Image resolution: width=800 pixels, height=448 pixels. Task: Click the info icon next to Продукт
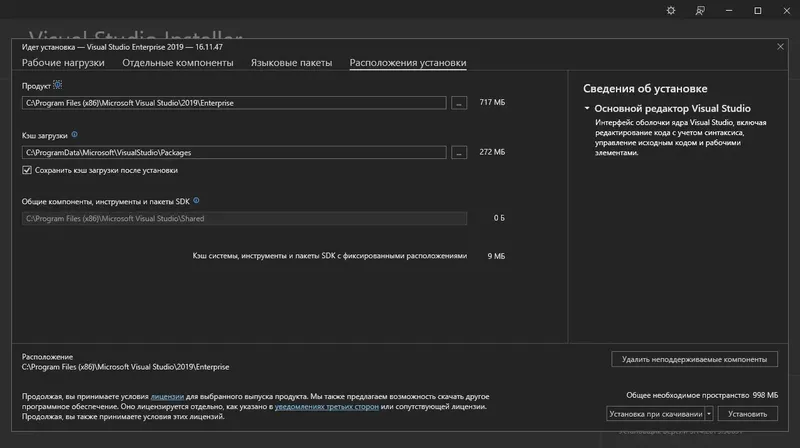(58, 85)
